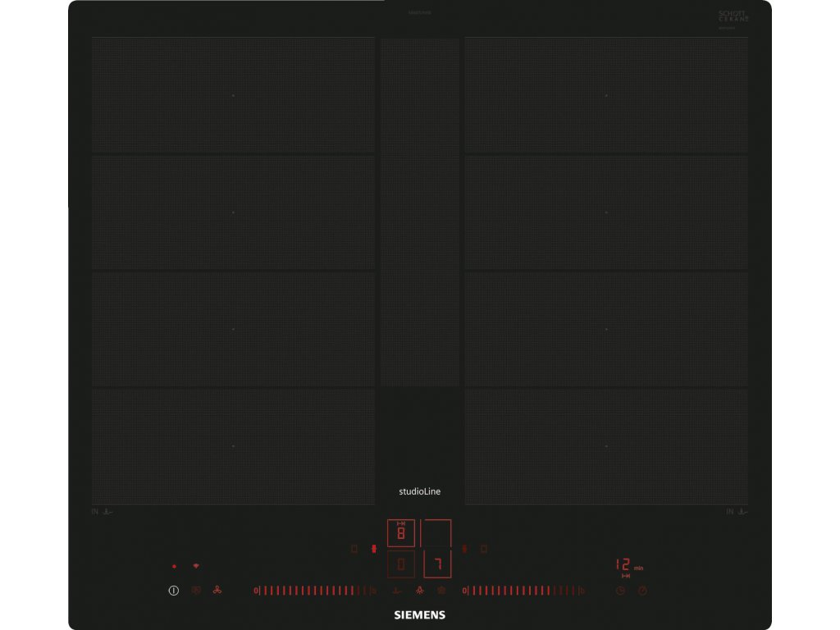Tap the frying sensor pan icon
Viewport: 840px width, 630px height.
point(397,591)
